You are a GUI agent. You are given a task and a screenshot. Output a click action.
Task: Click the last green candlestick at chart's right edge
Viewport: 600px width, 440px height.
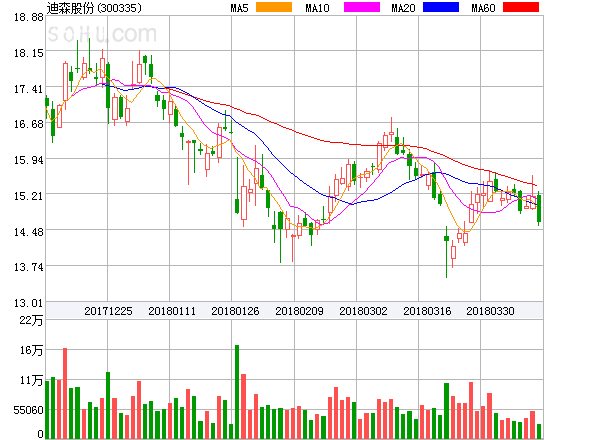[539, 209]
